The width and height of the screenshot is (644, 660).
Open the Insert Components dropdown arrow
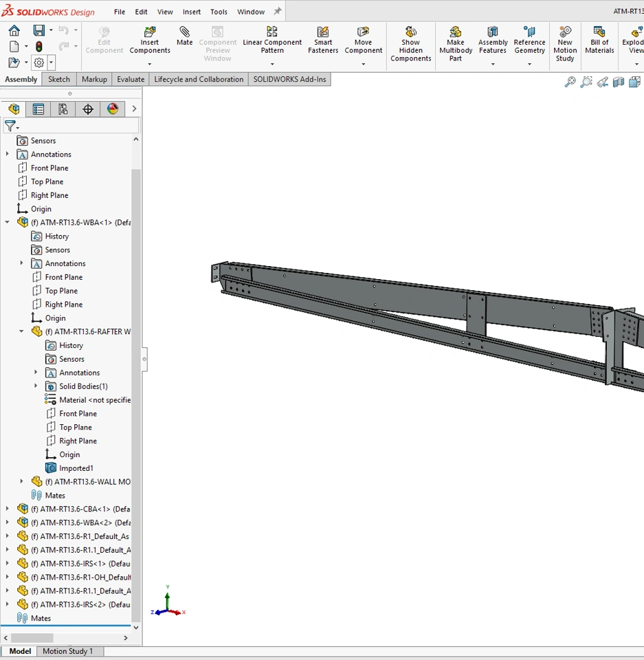149,64
